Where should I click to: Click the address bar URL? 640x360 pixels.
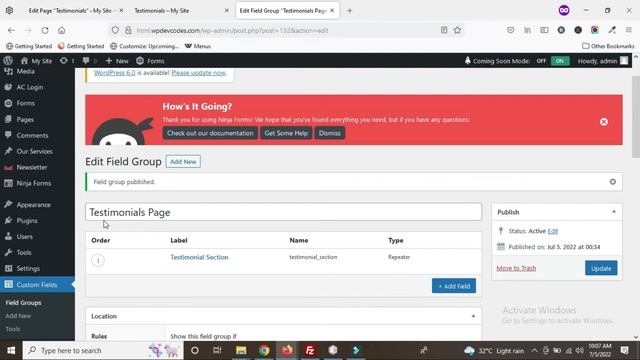232,30
